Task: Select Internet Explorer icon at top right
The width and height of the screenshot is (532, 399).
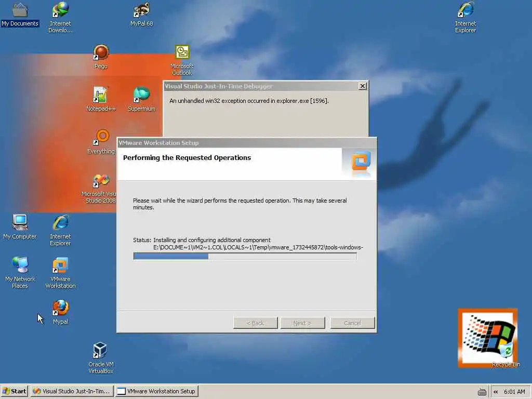Action: pyautogui.click(x=465, y=17)
